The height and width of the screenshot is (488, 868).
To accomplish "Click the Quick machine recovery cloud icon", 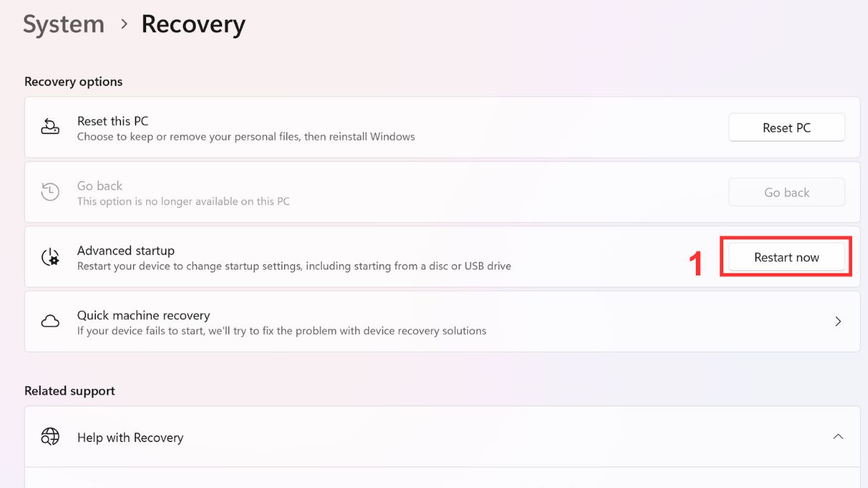I will 50,321.
